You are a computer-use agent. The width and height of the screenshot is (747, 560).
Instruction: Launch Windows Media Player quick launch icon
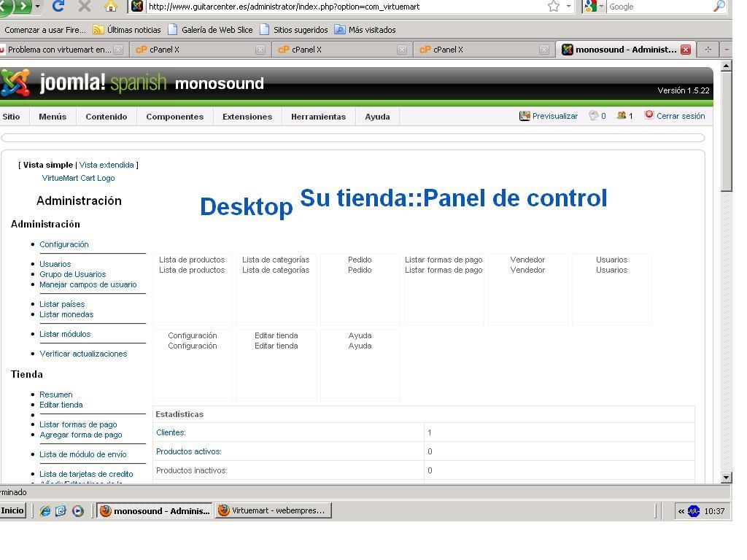point(77,511)
